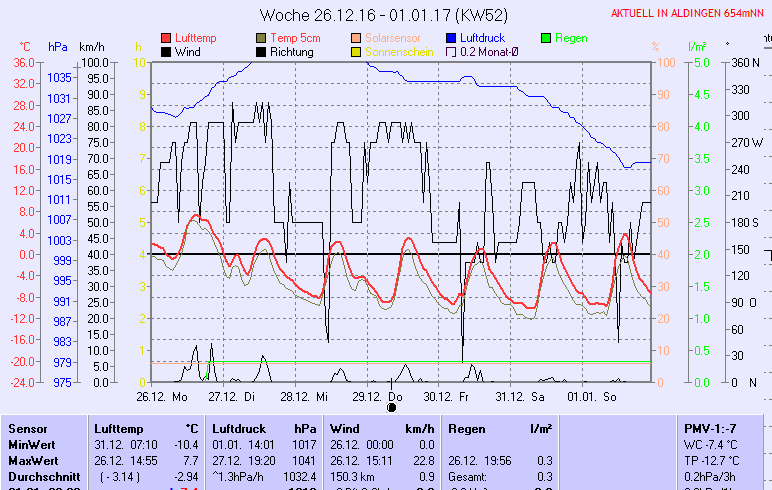Viewport: 772px width, 490px height.
Task: Click the olive Temp 5cm legend box
Action: [x=261, y=38]
